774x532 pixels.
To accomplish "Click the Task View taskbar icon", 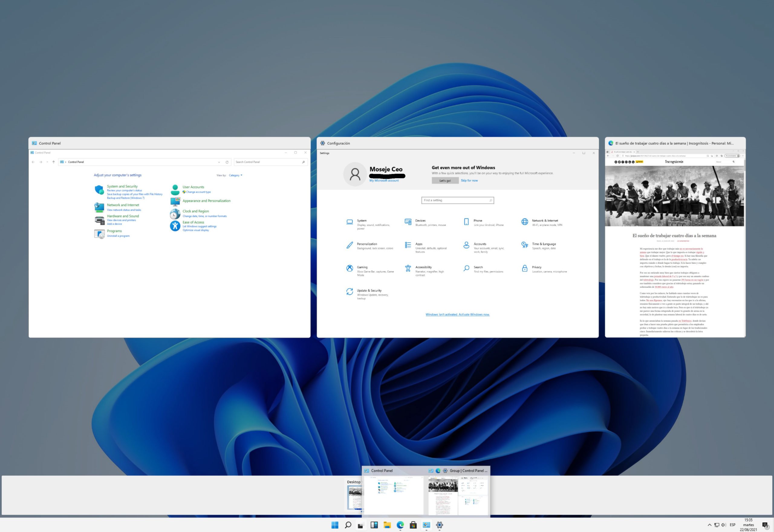I will coord(361,525).
